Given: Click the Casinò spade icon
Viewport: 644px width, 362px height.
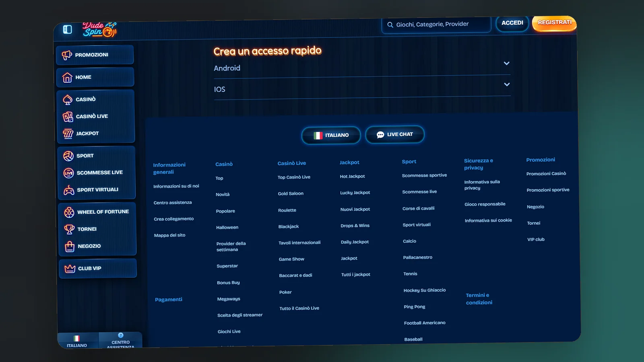Looking at the screenshot, I should tap(68, 99).
